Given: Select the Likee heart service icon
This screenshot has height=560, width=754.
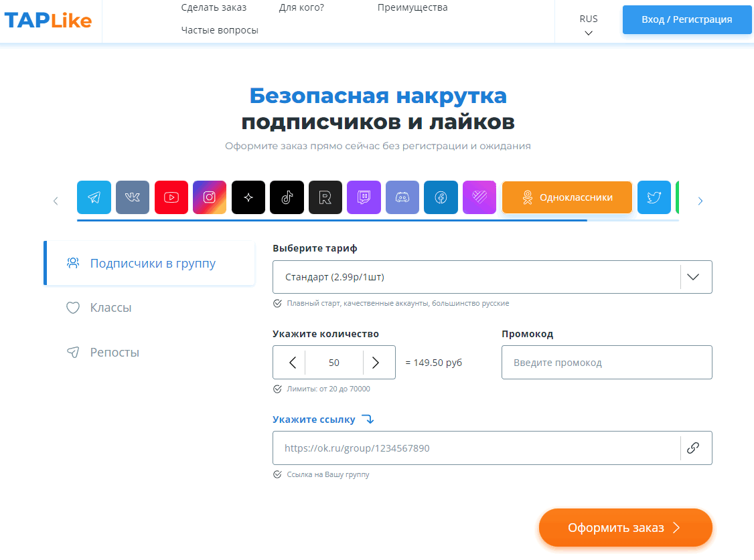Looking at the screenshot, I should [x=479, y=197].
